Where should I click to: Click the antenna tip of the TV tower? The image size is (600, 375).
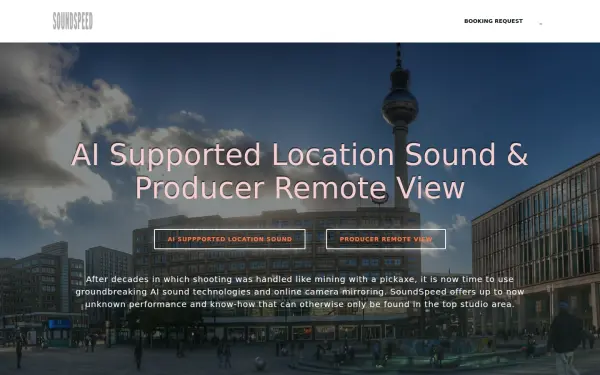pyautogui.click(x=398, y=48)
